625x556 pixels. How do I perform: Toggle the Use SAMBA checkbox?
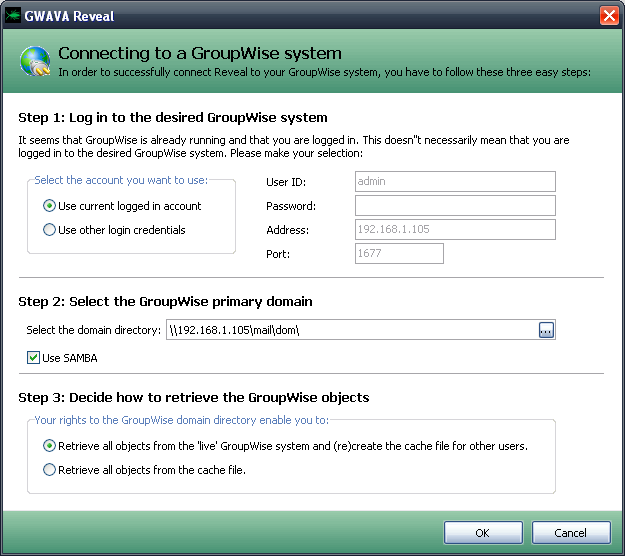[62, 358]
